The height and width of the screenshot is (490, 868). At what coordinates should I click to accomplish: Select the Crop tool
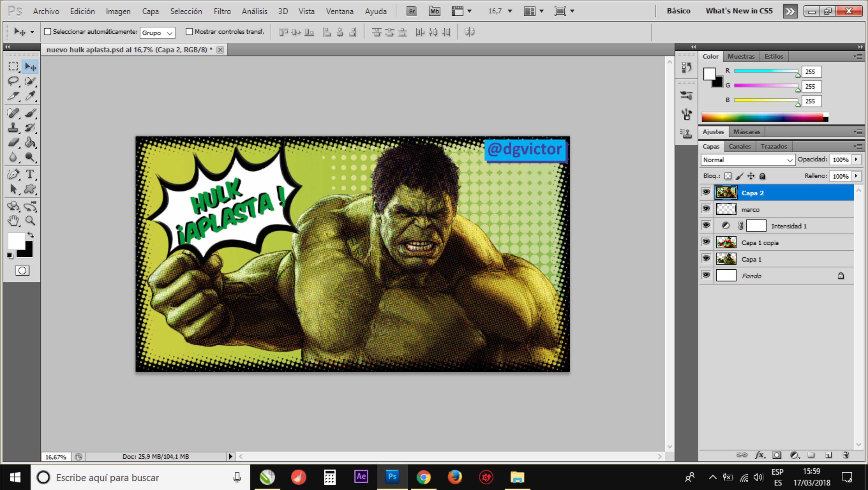pyautogui.click(x=14, y=96)
